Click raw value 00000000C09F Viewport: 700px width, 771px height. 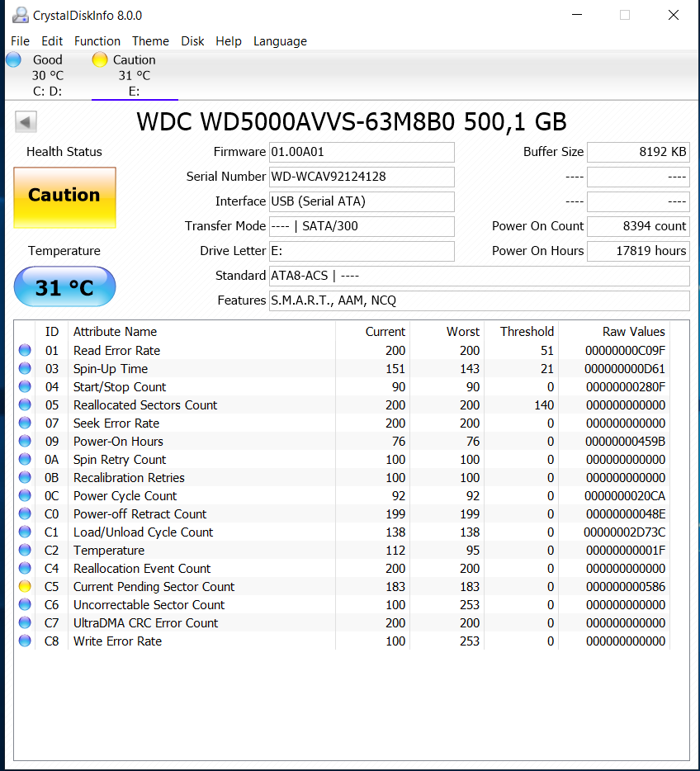click(x=625, y=350)
